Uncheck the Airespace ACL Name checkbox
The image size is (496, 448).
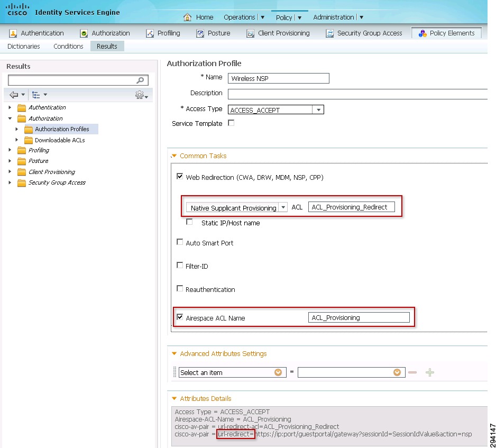[x=180, y=317]
